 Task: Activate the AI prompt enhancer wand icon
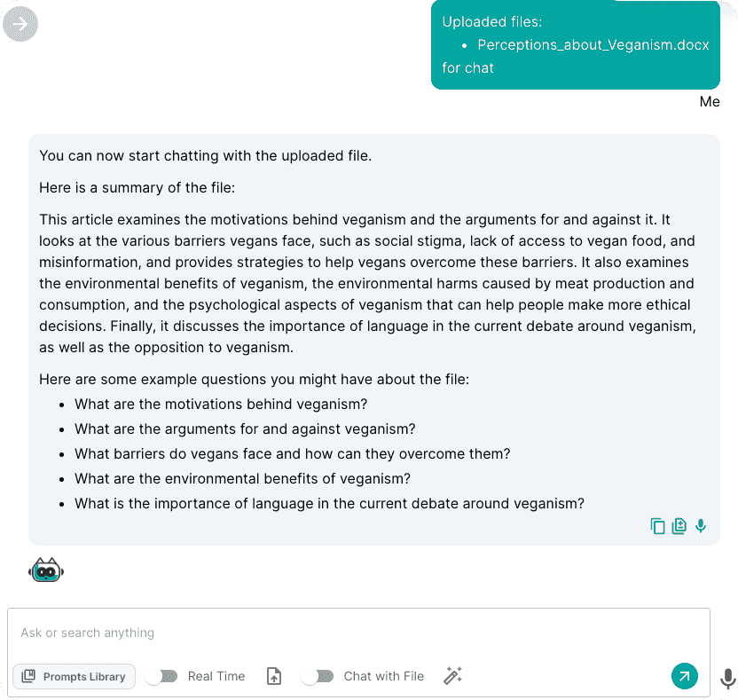click(452, 676)
